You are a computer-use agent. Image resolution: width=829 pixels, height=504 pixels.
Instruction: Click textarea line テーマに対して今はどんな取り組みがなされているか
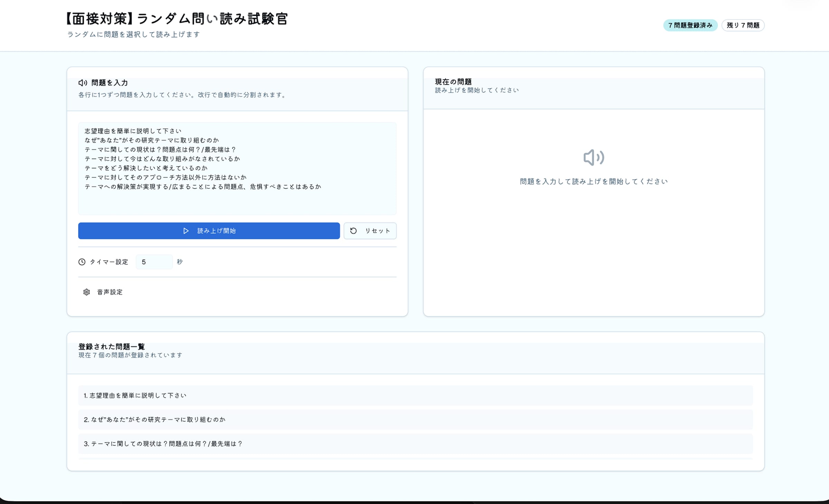click(162, 159)
